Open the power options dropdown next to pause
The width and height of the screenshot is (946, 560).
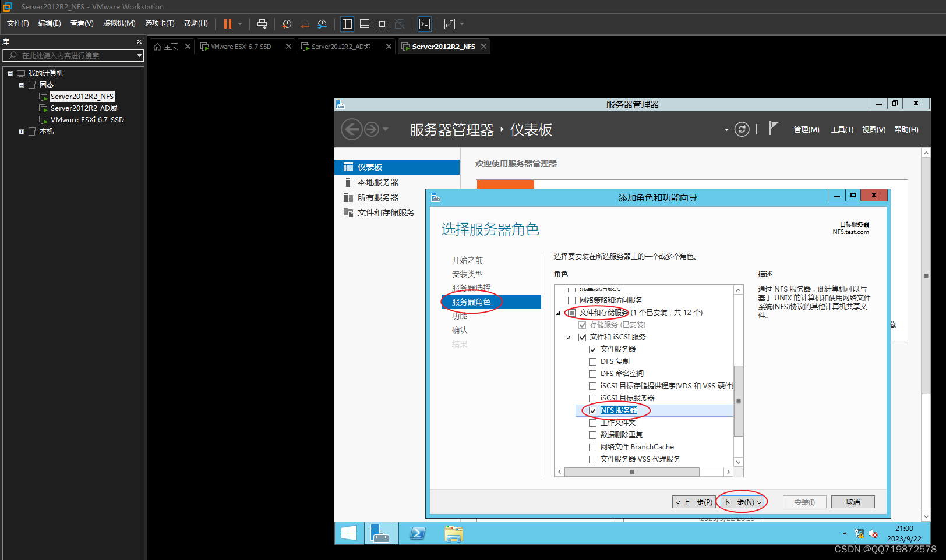[239, 24]
